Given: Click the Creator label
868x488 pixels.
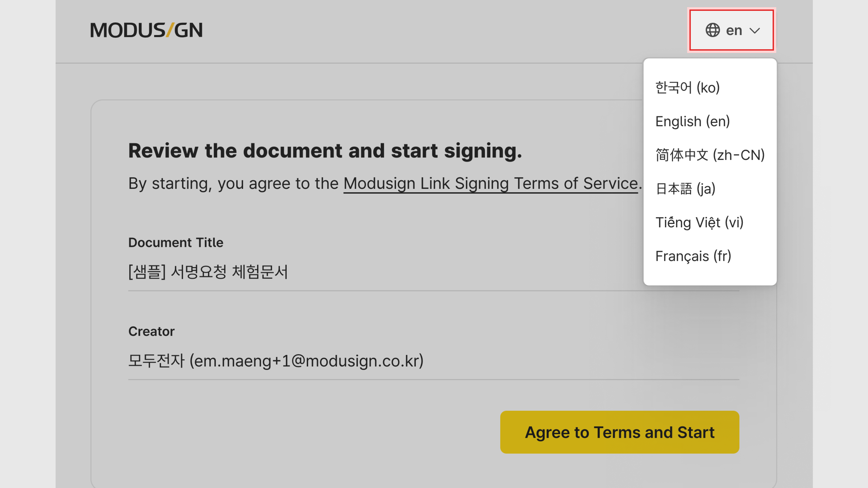Looking at the screenshot, I should 151,331.
